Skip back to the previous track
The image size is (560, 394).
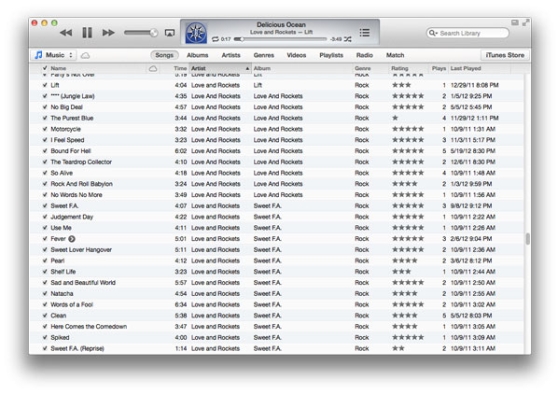click(x=66, y=33)
